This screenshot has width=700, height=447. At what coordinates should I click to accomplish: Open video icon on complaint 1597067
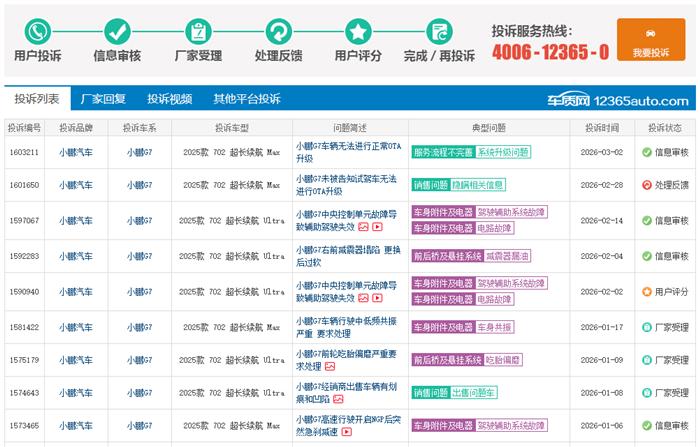click(378, 227)
